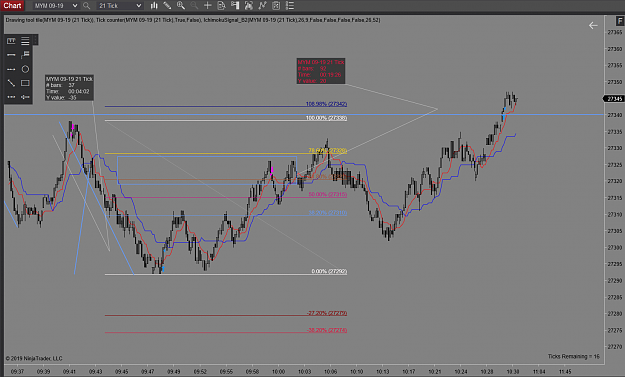The image size is (625, 377).
Task: Click the 27350 price axis label
Action: [x=614, y=82]
